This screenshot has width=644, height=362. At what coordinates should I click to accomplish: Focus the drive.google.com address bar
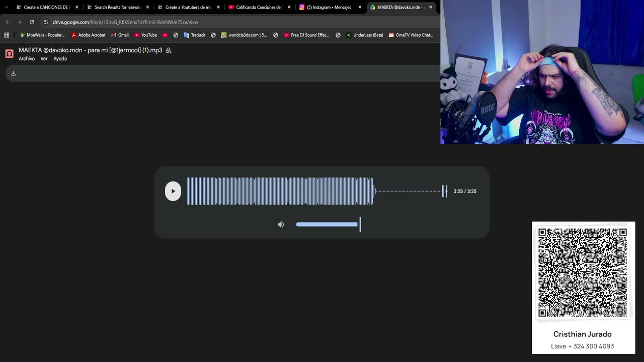click(239, 22)
